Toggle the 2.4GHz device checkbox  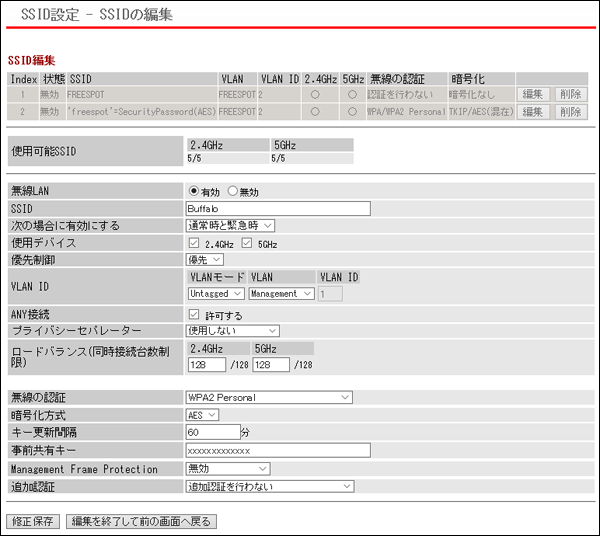194,243
